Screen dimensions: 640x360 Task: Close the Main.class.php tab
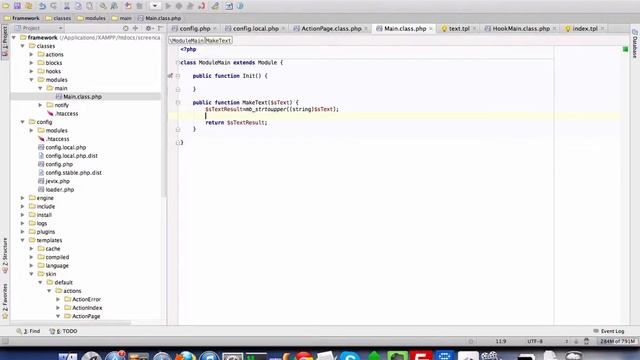pyautogui.click(x=431, y=29)
